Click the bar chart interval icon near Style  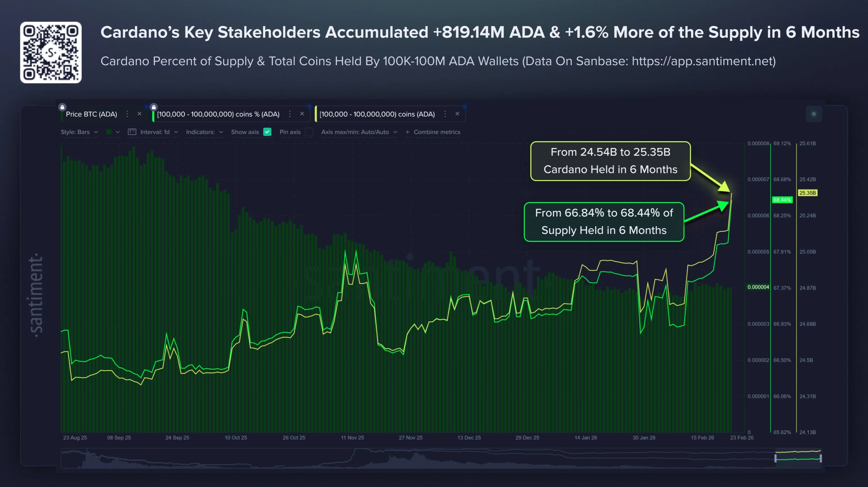point(132,132)
